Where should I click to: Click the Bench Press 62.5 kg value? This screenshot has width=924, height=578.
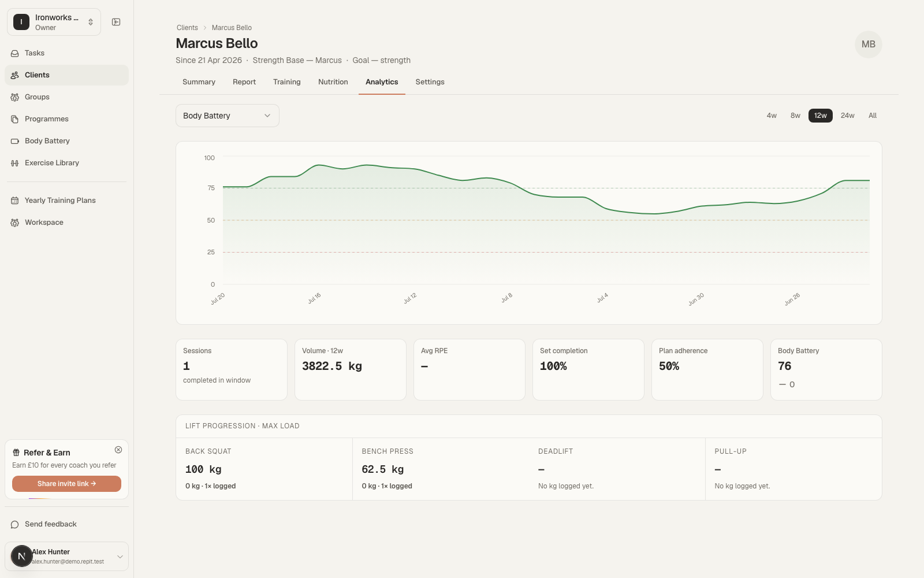[x=383, y=469]
